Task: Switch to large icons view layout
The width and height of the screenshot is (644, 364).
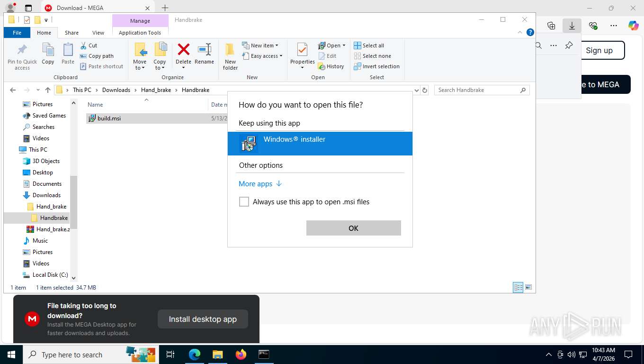Action: coord(528,288)
